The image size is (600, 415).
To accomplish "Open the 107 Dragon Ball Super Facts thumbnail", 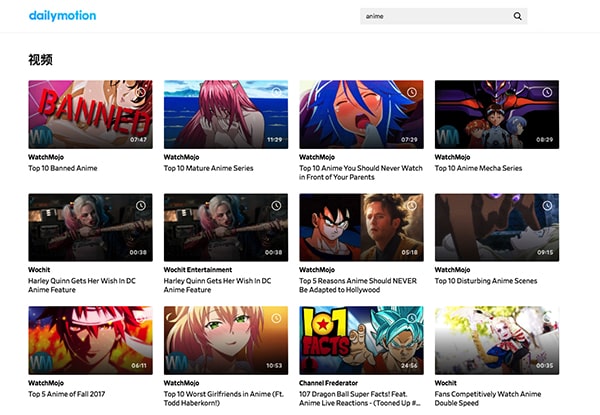I will (361, 340).
